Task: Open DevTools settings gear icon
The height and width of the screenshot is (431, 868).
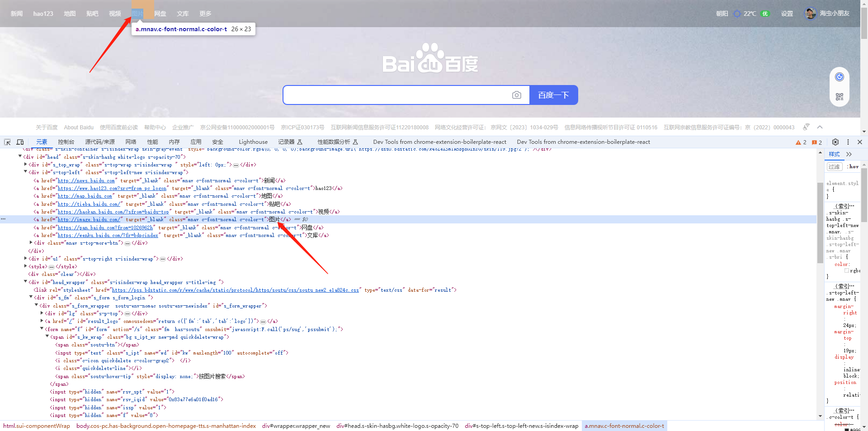Action: click(835, 142)
